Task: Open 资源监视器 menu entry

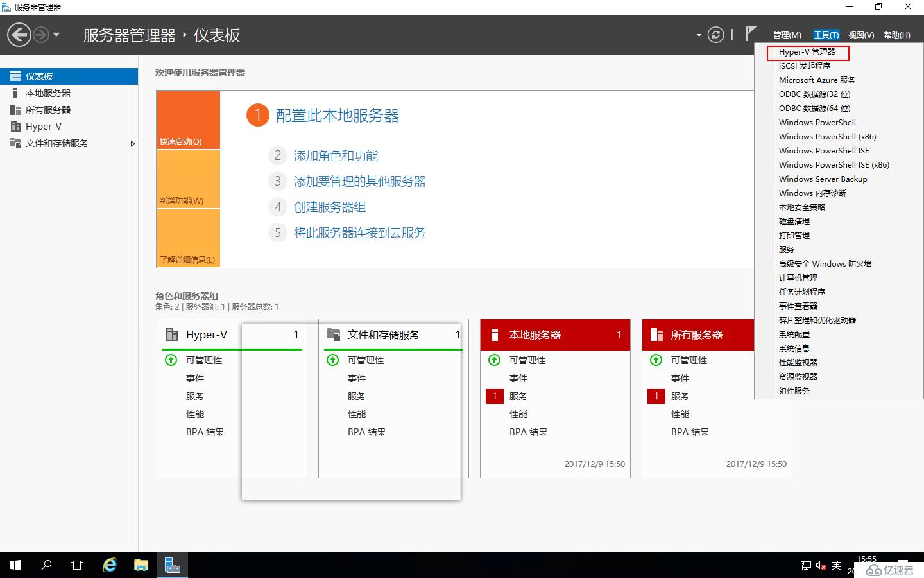Action: pyautogui.click(x=798, y=377)
